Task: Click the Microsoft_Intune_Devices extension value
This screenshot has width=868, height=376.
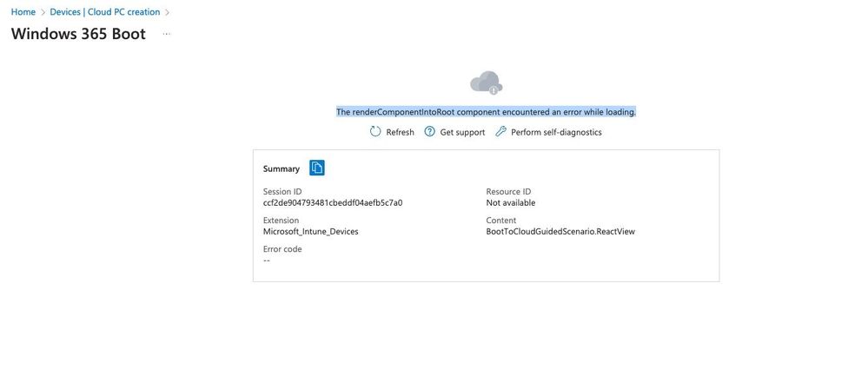Action: tap(310, 232)
